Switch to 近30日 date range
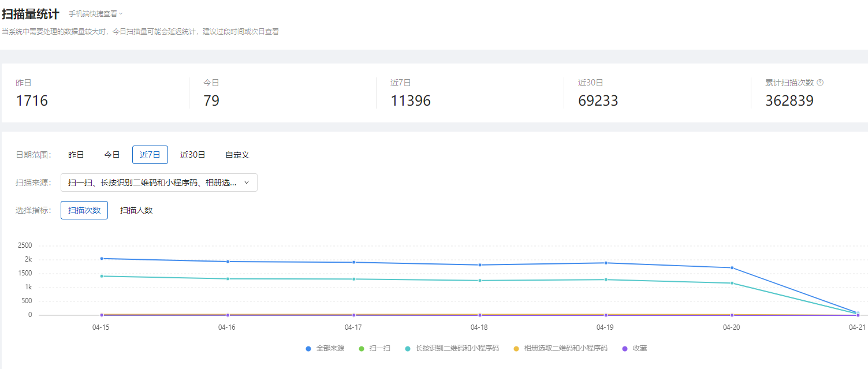The width and height of the screenshot is (868, 369). coord(192,155)
